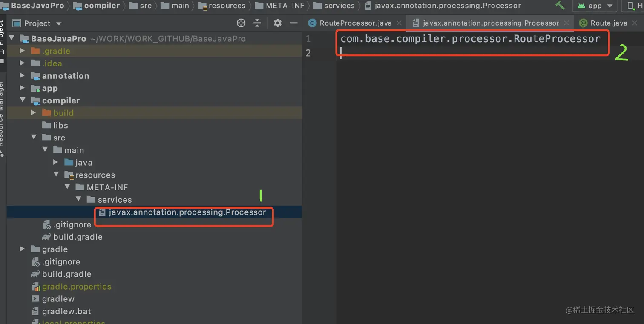Click the gradle.properties file icon

(x=36, y=287)
